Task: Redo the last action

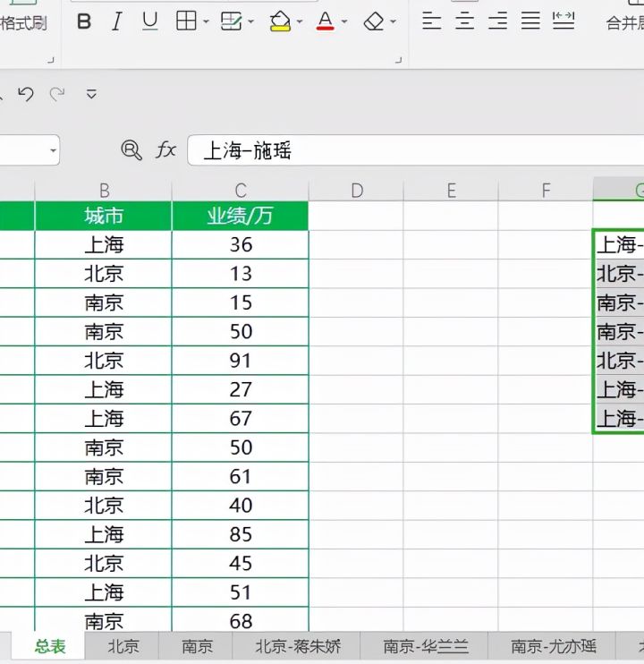Action: 57,94
